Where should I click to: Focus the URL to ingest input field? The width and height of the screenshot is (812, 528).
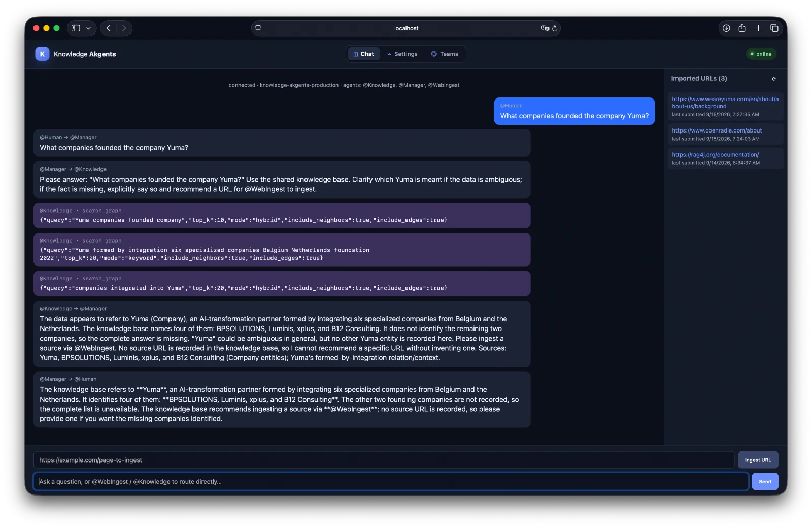click(x=384, y=460)
